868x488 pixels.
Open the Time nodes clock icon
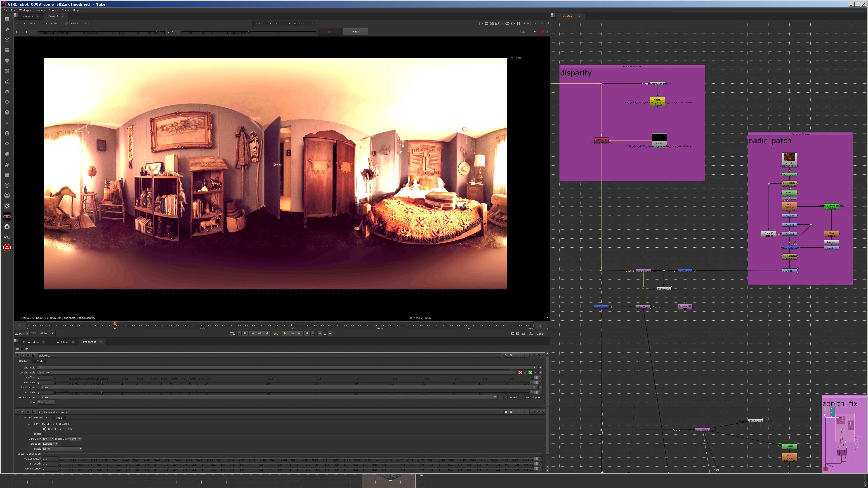pyautogui.click(x=7, y=40)
